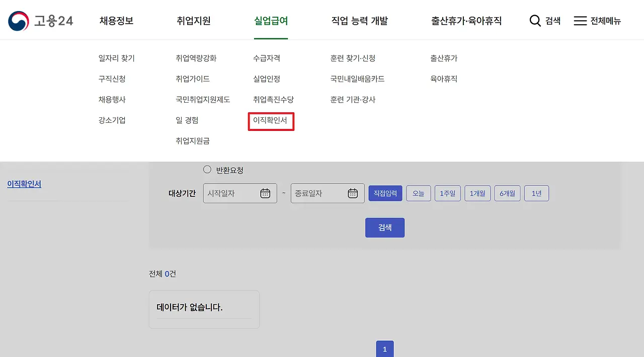This screenshot has width=644, height=357.
Task: Click the blue 검색 button
Action: (x=385, y=228)
